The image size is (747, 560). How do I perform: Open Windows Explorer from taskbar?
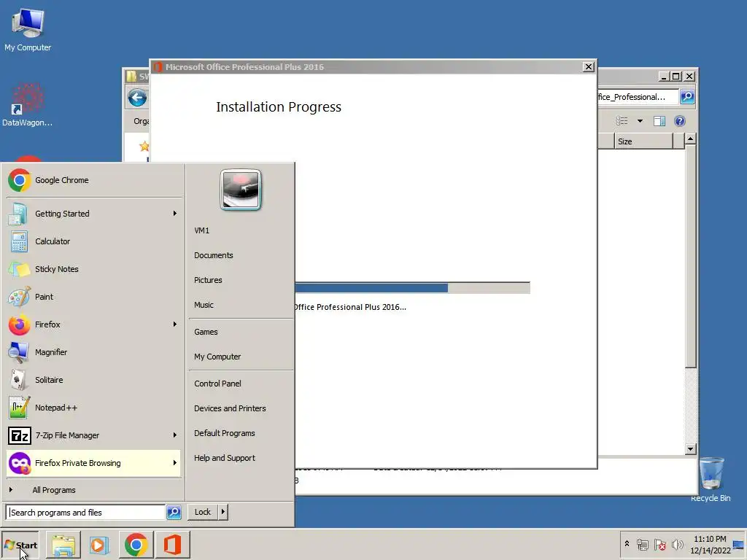(x=63, y=545)
